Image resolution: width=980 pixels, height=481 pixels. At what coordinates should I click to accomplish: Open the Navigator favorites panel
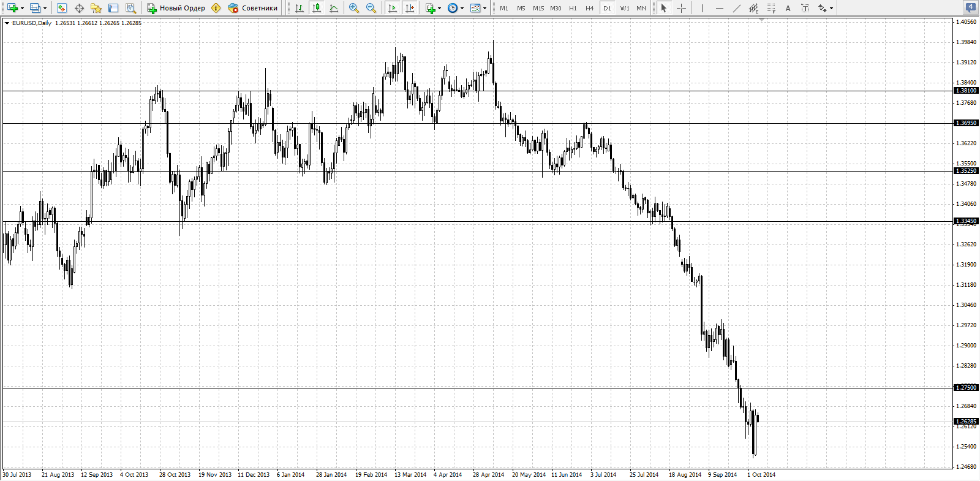96,8
